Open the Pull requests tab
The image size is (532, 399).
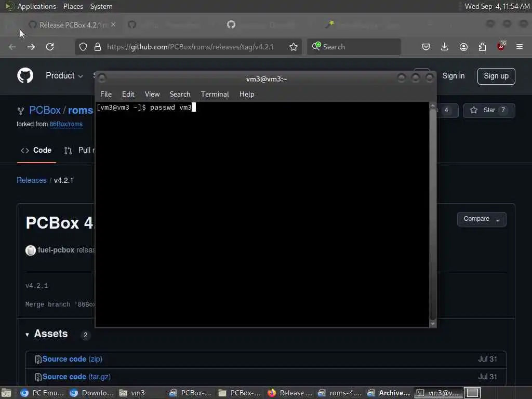point(79,150)
